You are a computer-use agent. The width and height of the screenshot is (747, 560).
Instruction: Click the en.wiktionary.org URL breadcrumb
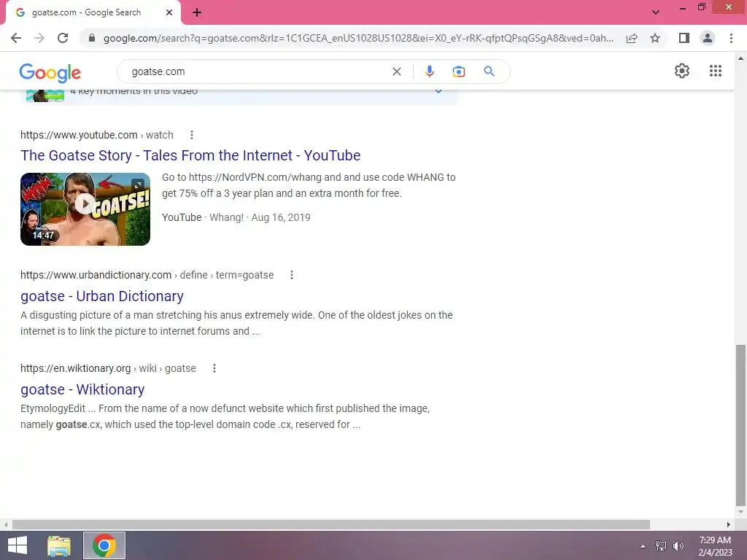(108, 368)
